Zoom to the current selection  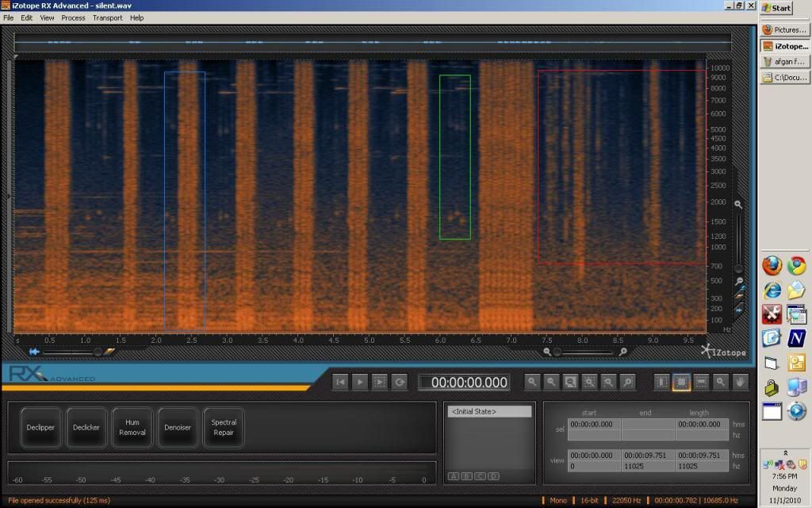click(589, 382)
